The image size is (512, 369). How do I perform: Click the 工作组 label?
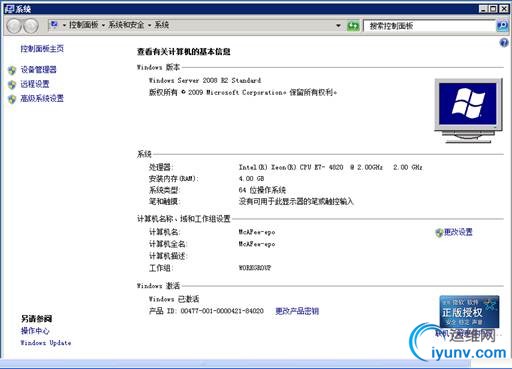pos(161,268)
